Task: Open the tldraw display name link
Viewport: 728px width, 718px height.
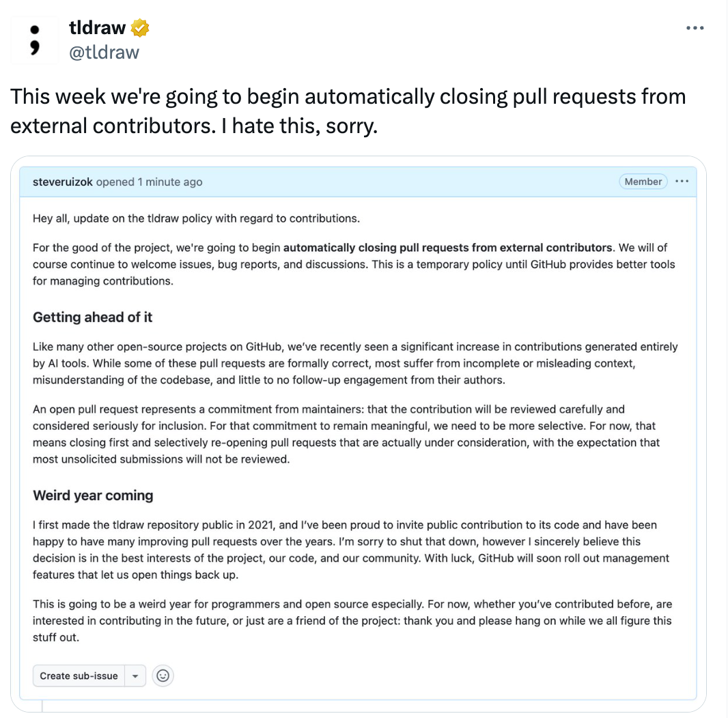Action: (x=98, y=28)
